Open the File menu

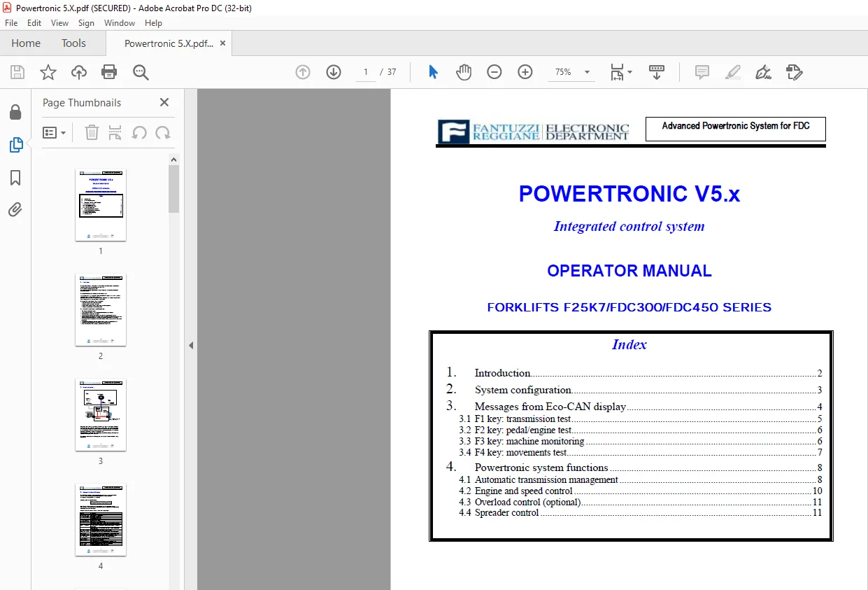click(x=11, y=23)
